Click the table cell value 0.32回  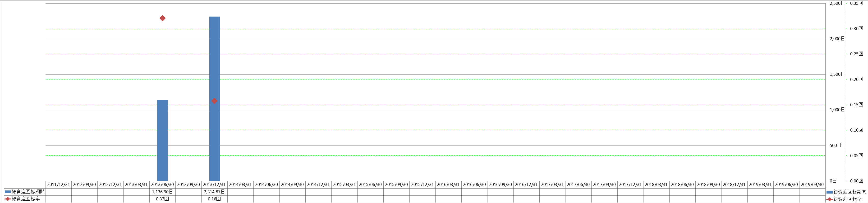(162, 199)
